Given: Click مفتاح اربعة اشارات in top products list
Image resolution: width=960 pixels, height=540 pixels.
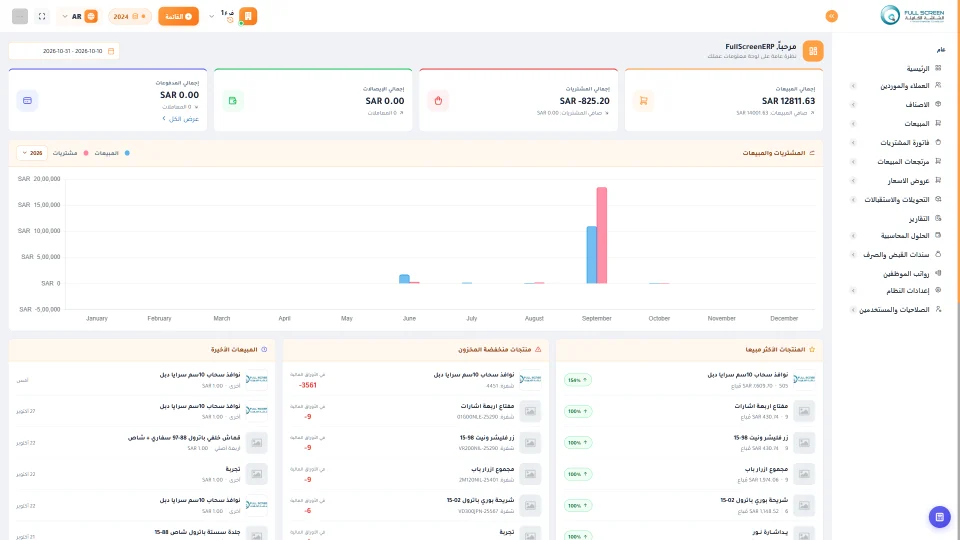Looking at the screenshot, I should point(761,406).
